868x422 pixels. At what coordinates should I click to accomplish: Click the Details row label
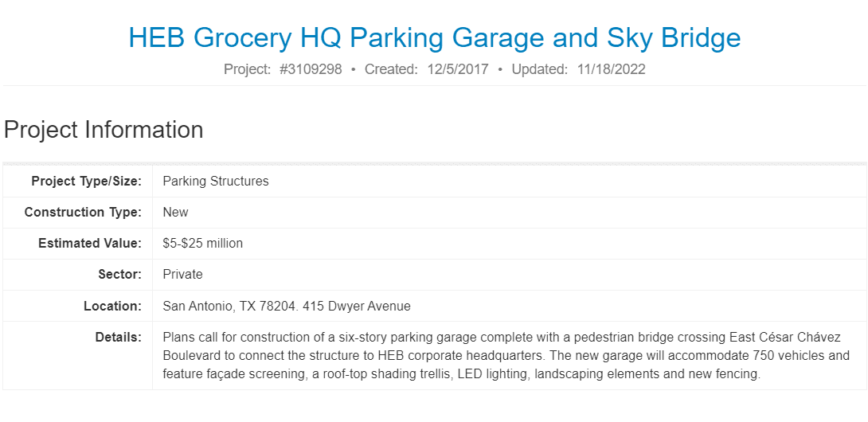tap(118, 338)
